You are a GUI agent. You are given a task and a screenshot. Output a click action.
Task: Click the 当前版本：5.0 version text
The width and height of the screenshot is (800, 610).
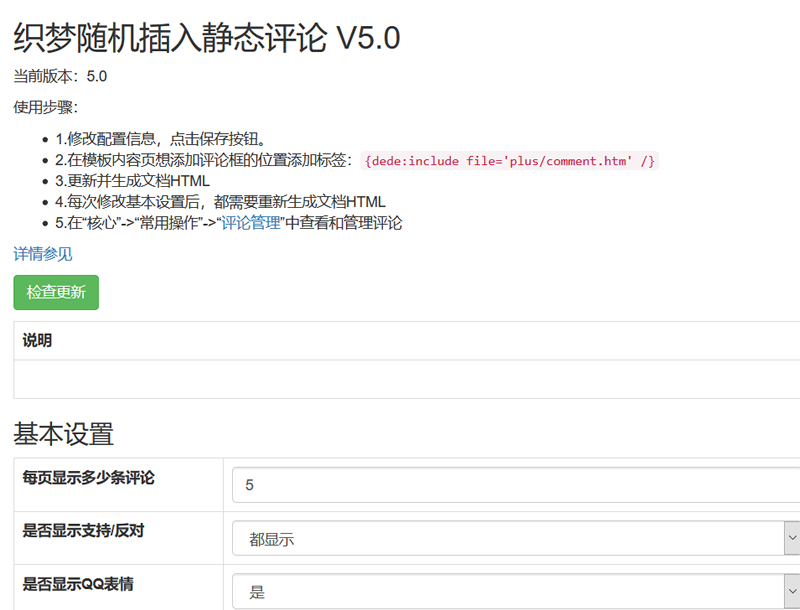(60, 77)
